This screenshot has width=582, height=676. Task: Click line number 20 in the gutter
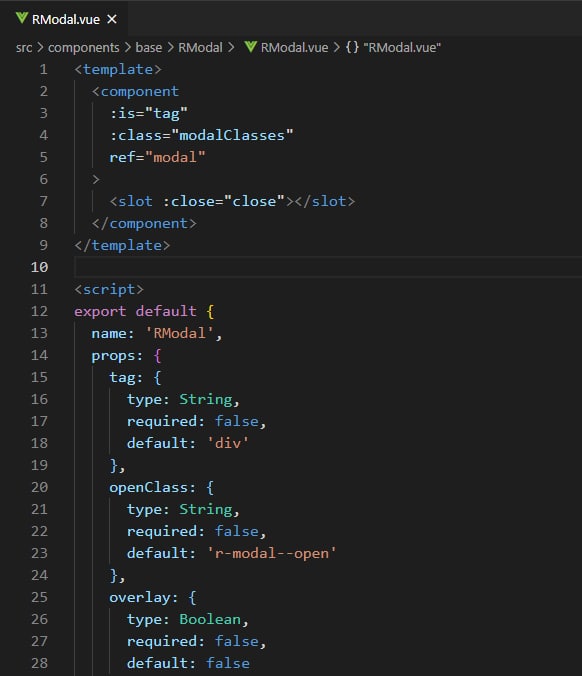[39, 487]
